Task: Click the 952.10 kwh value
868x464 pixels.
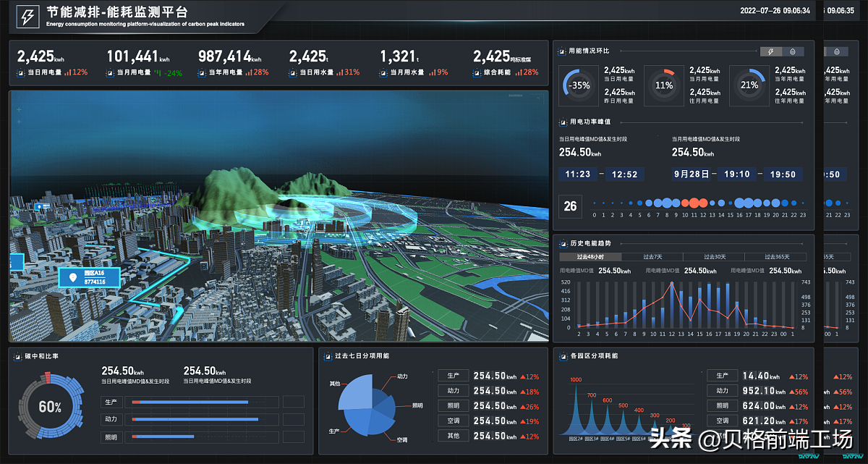Action: (x=762, y=391)
